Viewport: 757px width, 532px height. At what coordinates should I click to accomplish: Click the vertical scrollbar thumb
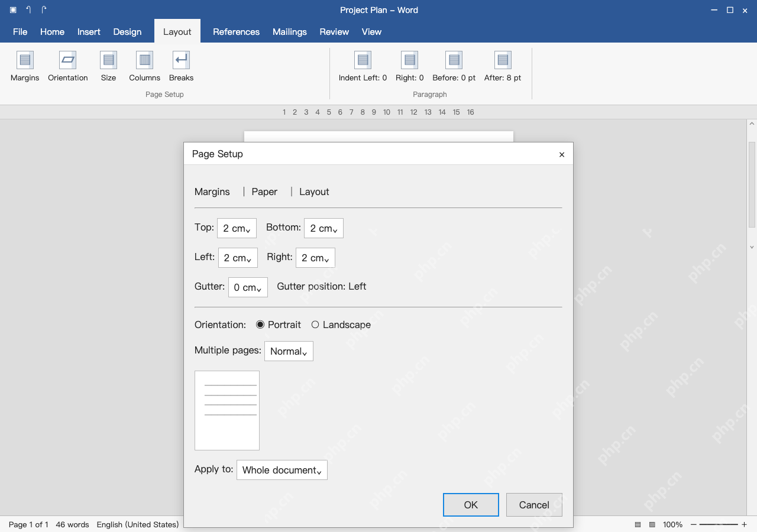(752, 184)
